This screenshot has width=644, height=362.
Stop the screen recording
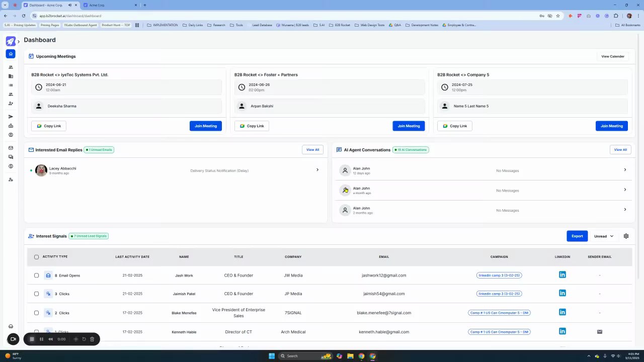(x=32, y=339)
